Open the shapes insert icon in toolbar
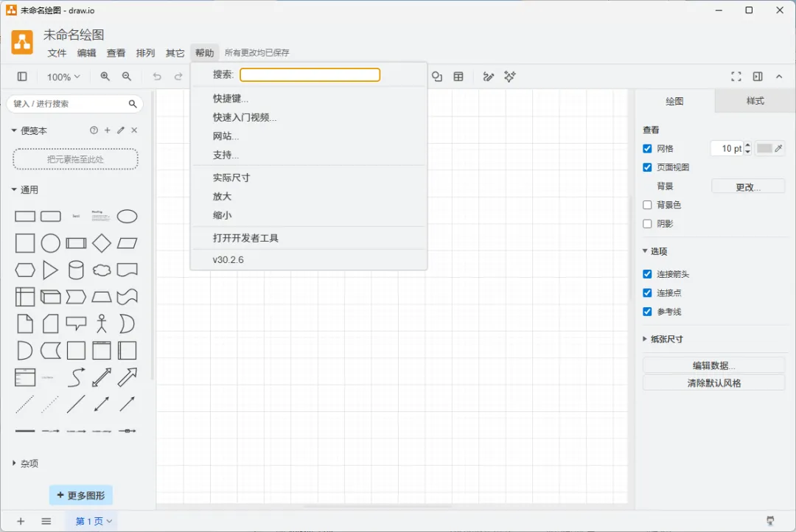This screenshot has width=796, height=532. 437,77
